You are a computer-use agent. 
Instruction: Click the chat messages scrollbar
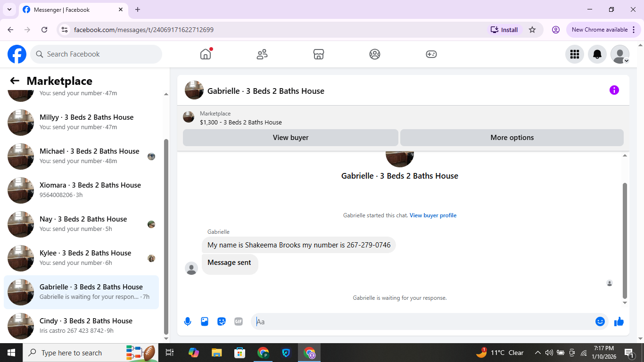point(625,240)
